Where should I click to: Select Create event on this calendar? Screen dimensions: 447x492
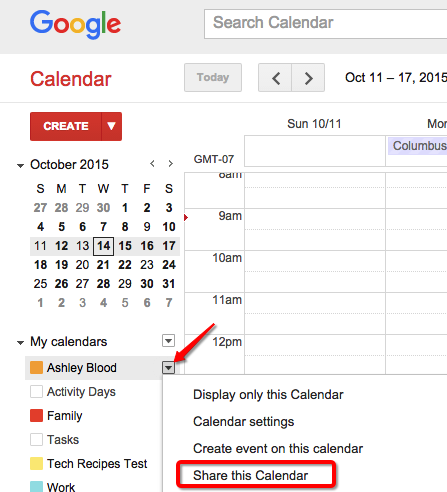pyautogui.click(x=278, y=449)
